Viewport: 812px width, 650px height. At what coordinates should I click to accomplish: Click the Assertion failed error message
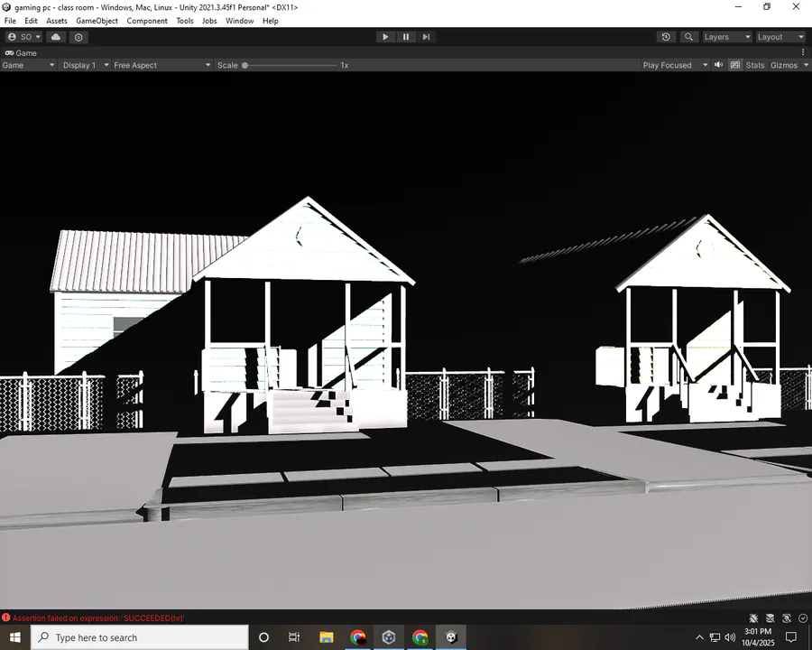98,617
